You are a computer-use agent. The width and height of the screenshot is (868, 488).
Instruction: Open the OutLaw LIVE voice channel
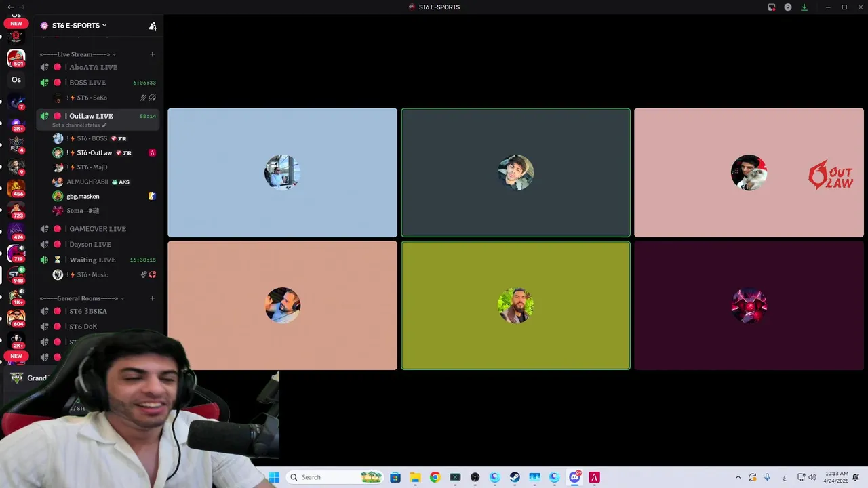click(x=98, y=116)
